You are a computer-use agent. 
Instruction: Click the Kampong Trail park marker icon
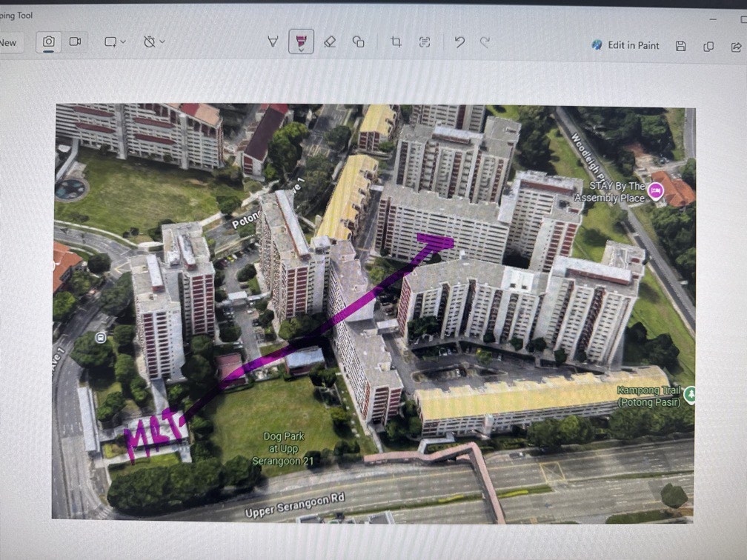pos(689,396)
